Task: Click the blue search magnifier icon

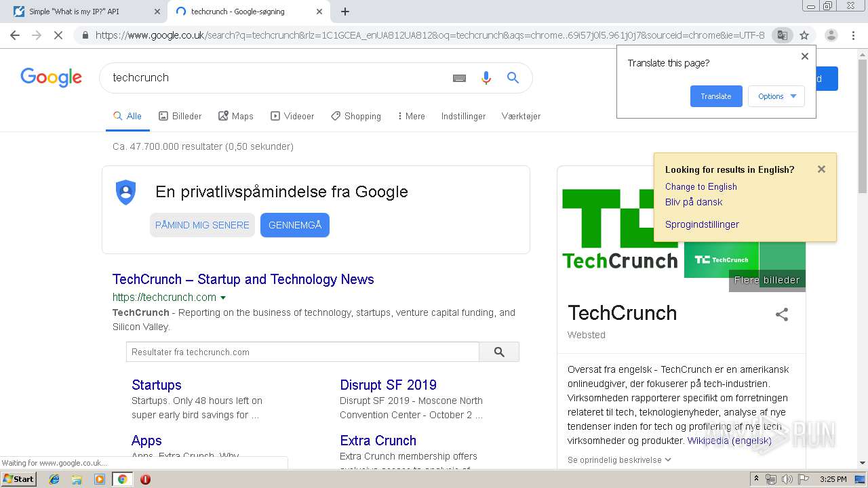Action: 513,78
